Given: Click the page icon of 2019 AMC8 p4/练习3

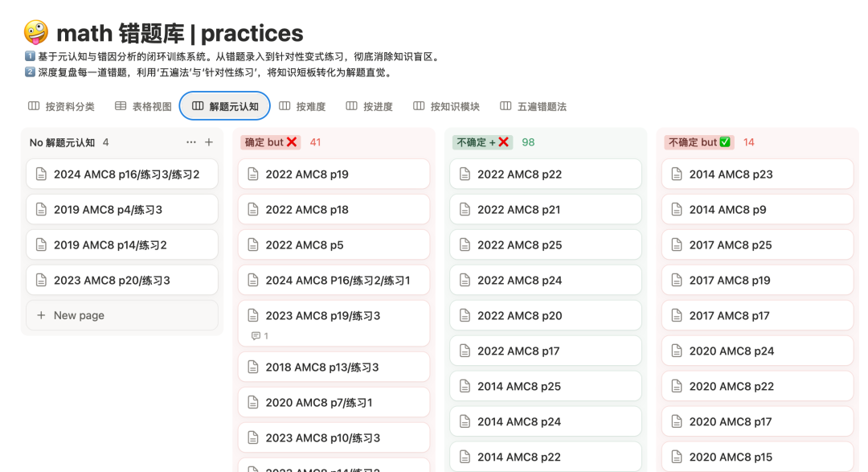Looking at the screenshot, I should pos(41,210).
